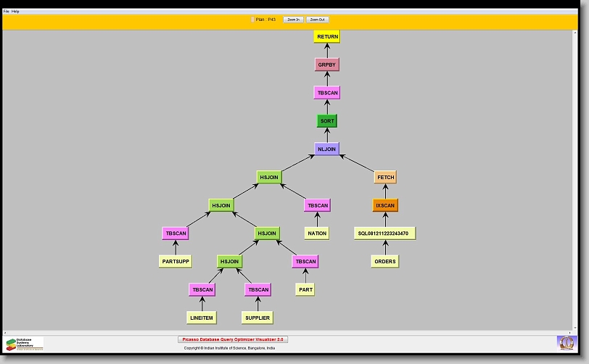Click the green SORT node

pyautogui.click(x=327, y=121)
